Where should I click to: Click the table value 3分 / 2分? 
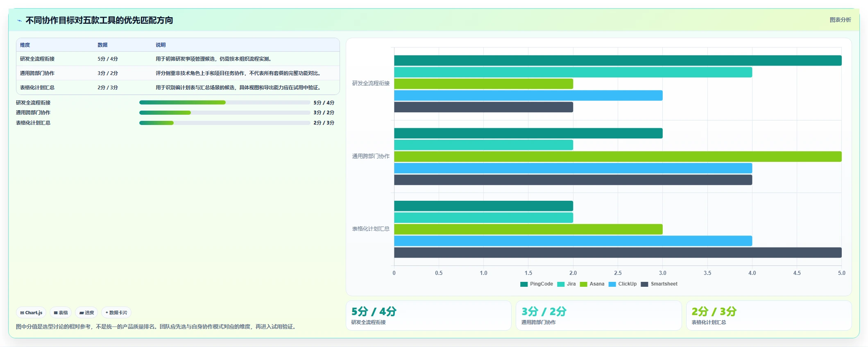pyautogui.click(x=108, y=73)
